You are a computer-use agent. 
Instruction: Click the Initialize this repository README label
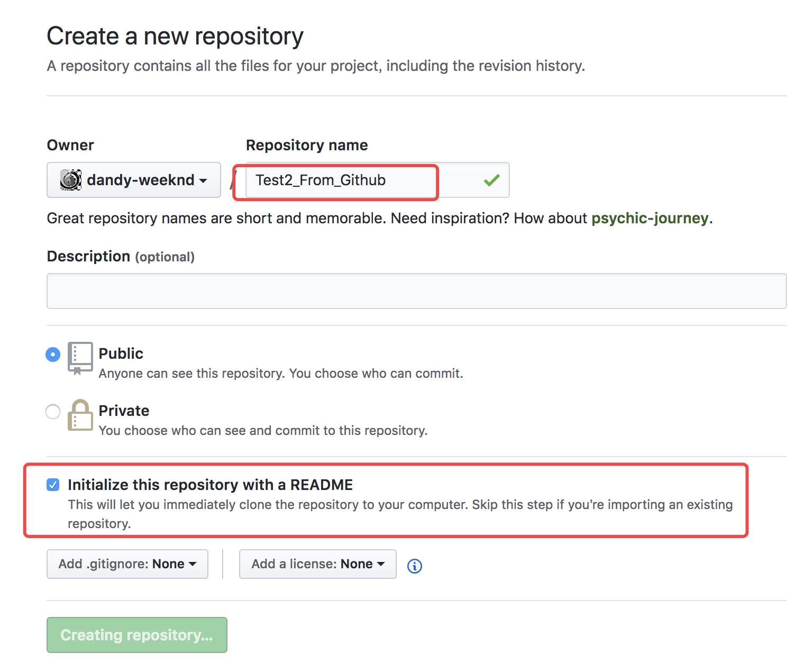coord(210,485)
